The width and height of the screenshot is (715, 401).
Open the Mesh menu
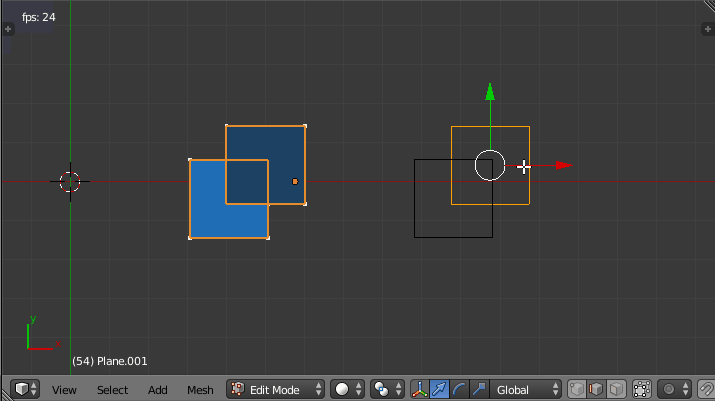coord(200,390)
